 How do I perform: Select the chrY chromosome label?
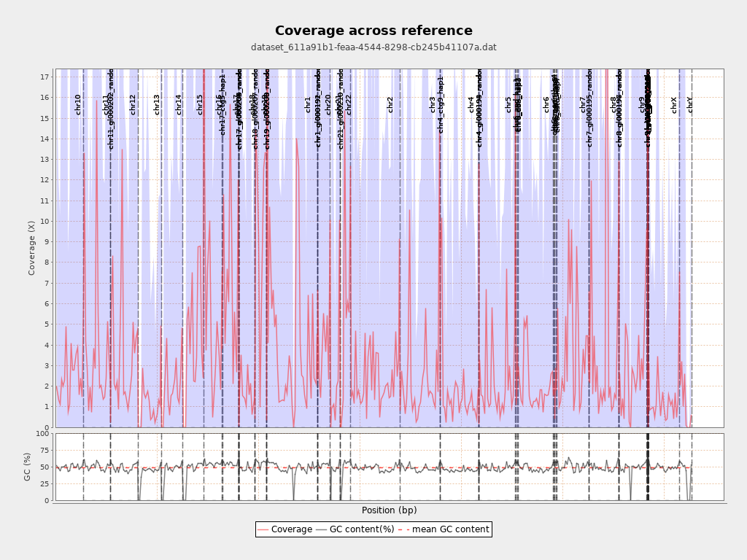click(690, 105)
